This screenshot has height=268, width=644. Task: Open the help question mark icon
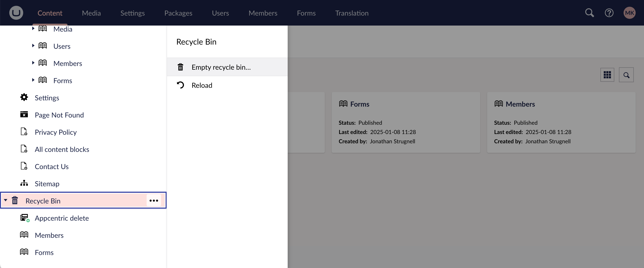point(609,13)
